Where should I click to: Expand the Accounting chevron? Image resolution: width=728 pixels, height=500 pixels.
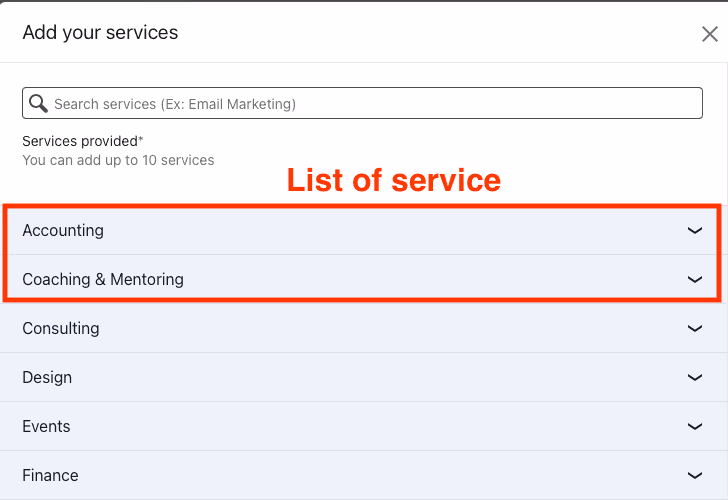pos(695,230)
